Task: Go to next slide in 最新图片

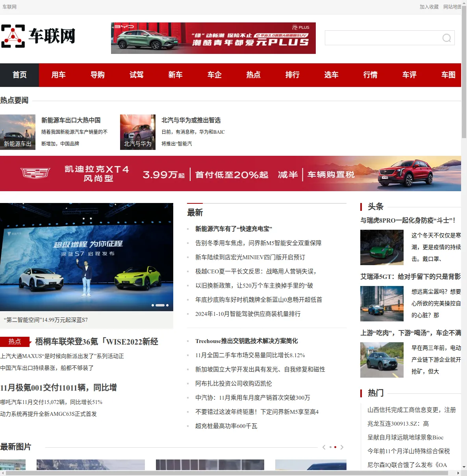Action: 342,447
